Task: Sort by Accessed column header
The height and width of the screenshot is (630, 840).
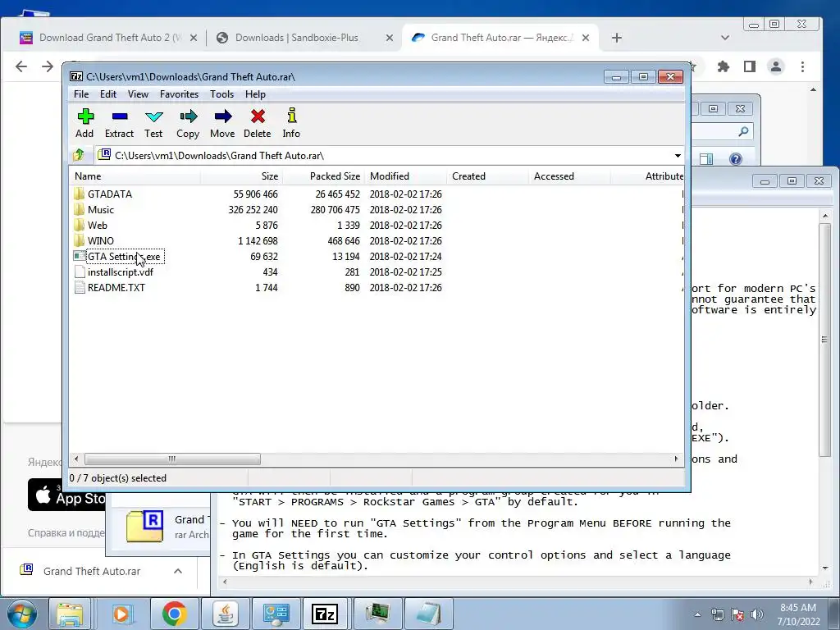Action: (569, 176)
